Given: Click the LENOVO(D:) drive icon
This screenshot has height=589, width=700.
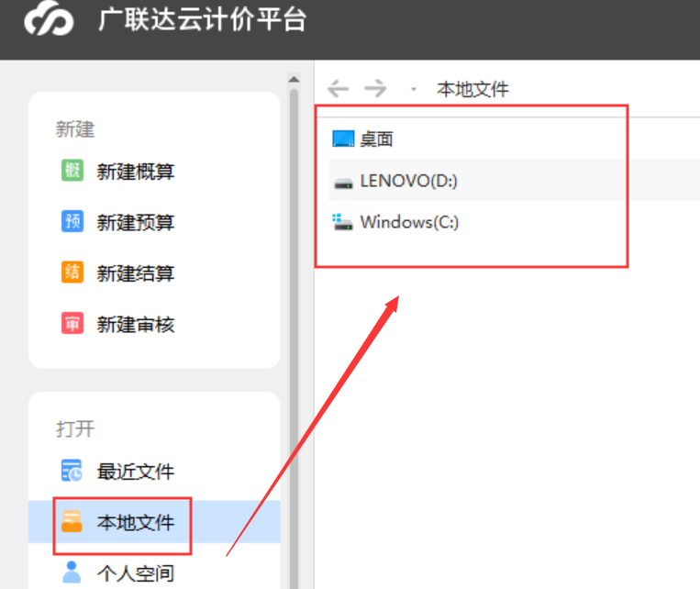Looking at the screenshot, I should 344,183.
